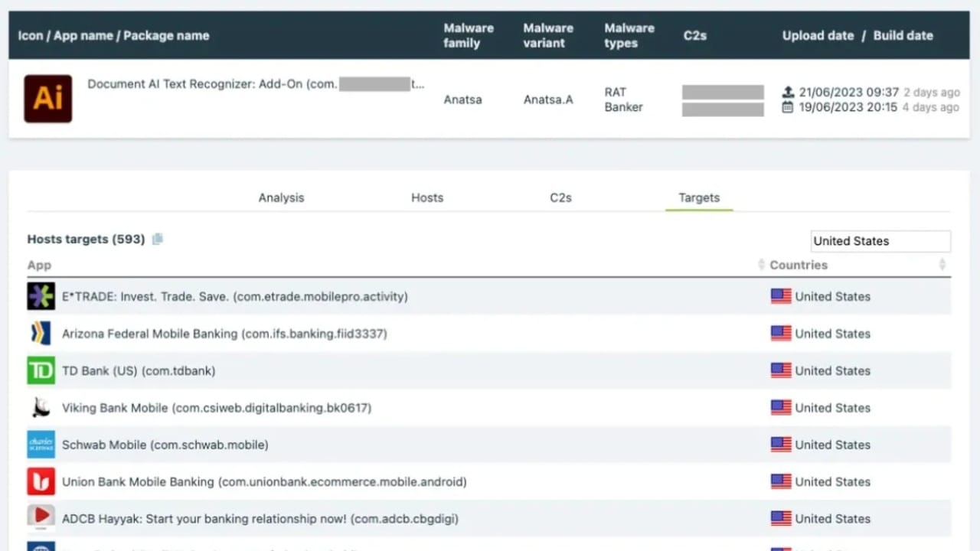Click the US flag in Arizona Federal row

[x=781, y=334]
